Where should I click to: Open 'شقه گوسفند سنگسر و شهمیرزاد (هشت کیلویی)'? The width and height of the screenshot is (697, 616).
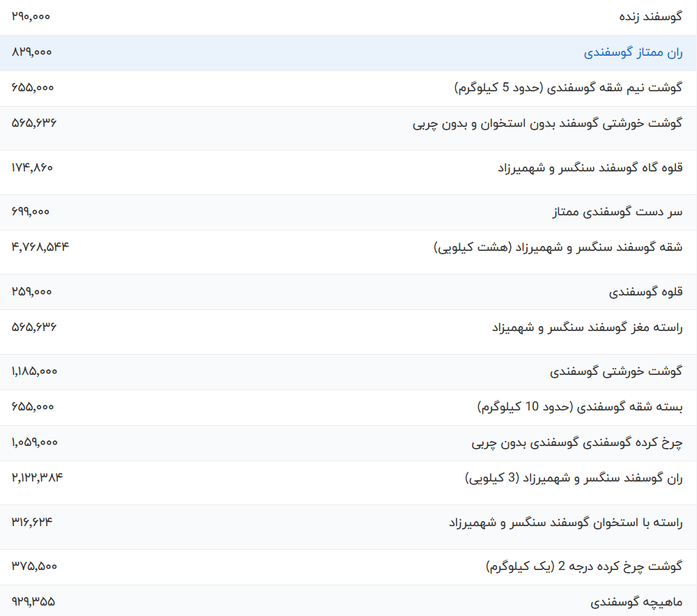click(558, 247)
